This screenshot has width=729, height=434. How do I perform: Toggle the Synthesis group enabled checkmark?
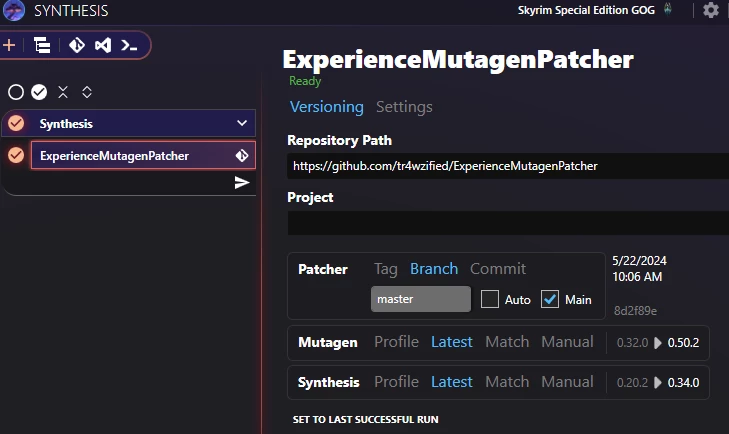[x=16, y=123]
